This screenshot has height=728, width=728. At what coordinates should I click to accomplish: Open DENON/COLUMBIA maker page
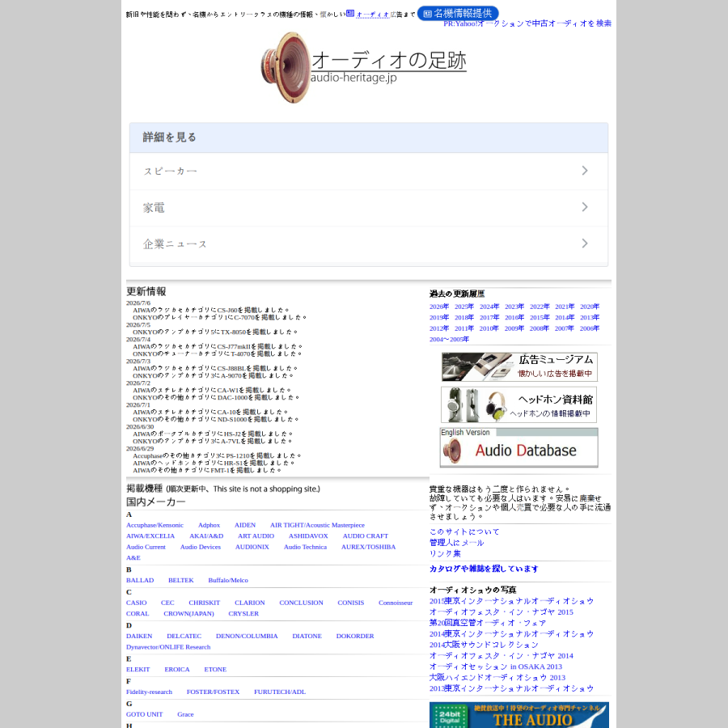click(247, 636)
